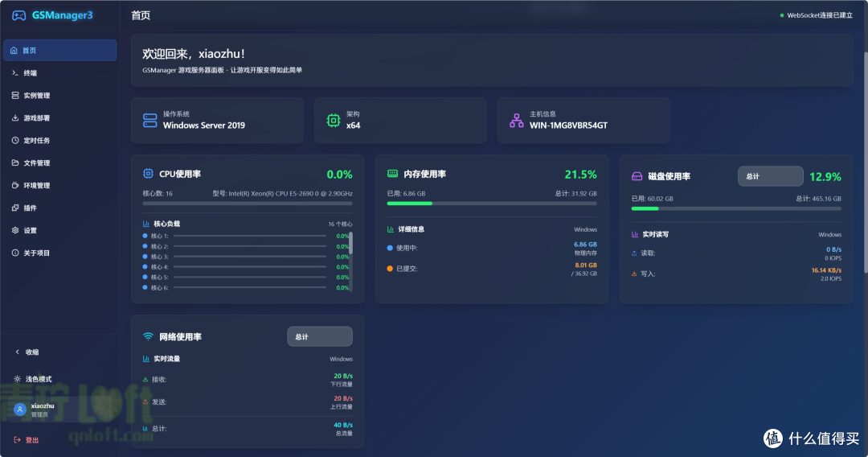The height and width of the screenshot is (457, 868).
Task: Click the puzzle icon beside 插件
Action: (15, 208)
